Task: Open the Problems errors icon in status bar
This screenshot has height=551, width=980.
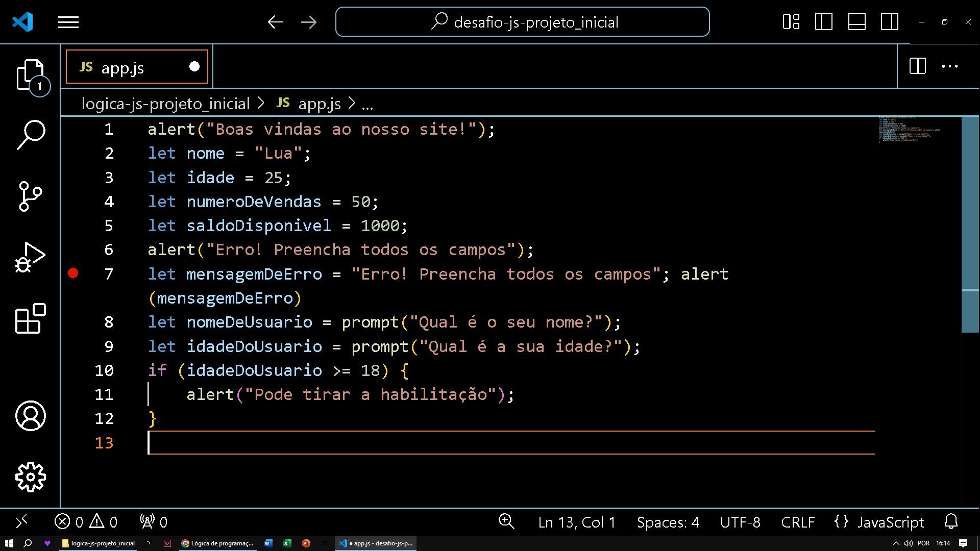Action: 68,522
